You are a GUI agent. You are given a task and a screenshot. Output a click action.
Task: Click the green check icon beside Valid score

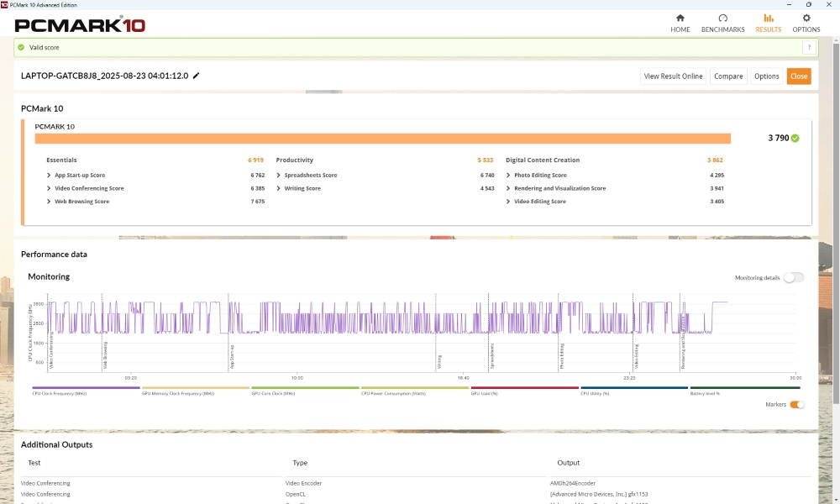21,47
